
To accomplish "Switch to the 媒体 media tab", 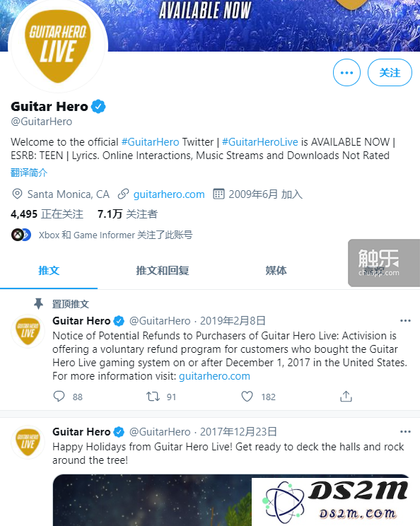I will (276, 270).
